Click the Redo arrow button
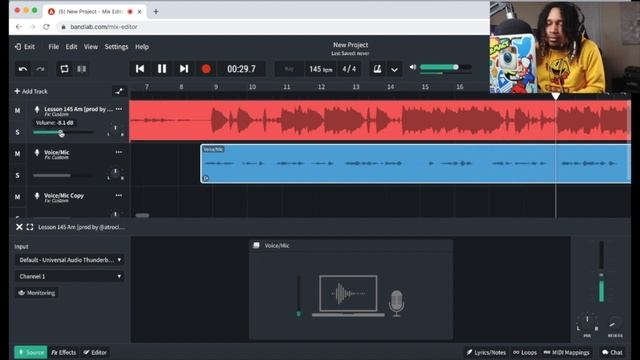 click(x=40, y=69)
